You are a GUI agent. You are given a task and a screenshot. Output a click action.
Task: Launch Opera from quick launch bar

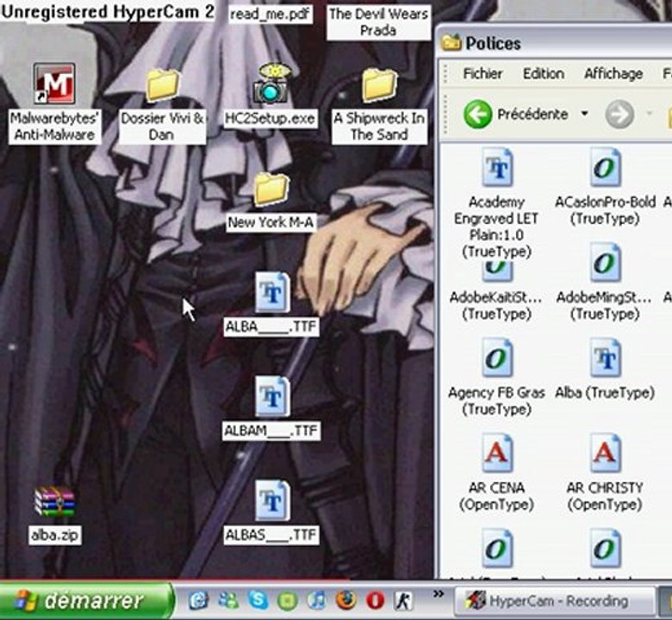click(376, 600)
